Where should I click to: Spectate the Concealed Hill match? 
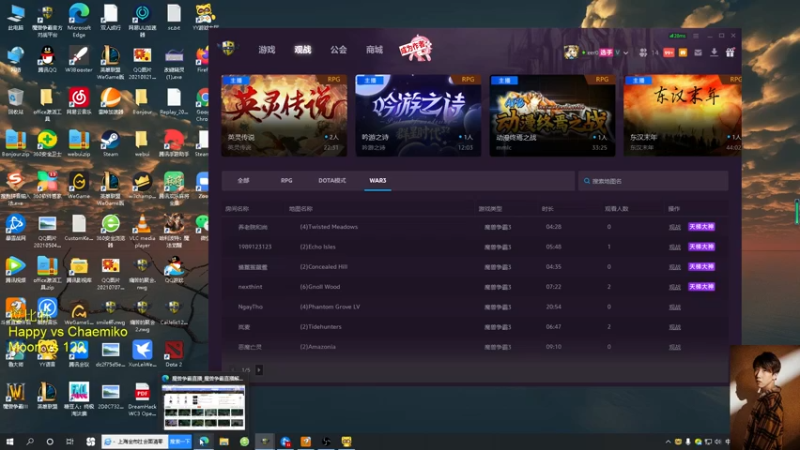(x=674, y=267)
